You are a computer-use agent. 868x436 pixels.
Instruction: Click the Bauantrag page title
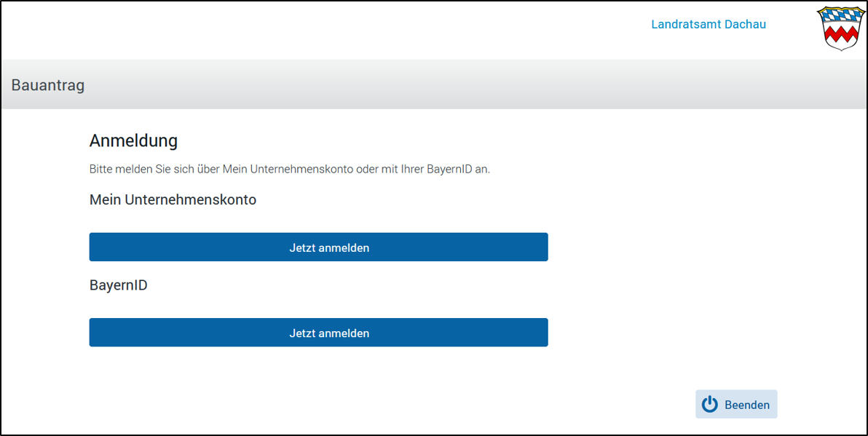[x=48, y=85]
